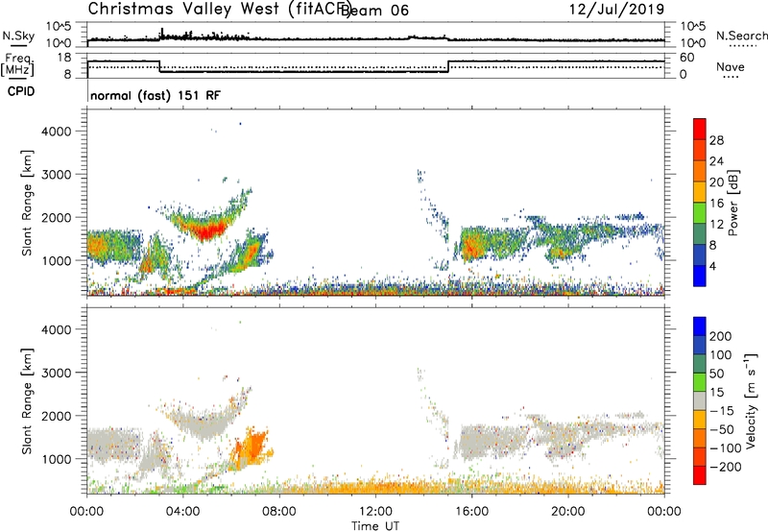
Task: Click the 'N.Search' legend label
Action: tap(741, 36)
